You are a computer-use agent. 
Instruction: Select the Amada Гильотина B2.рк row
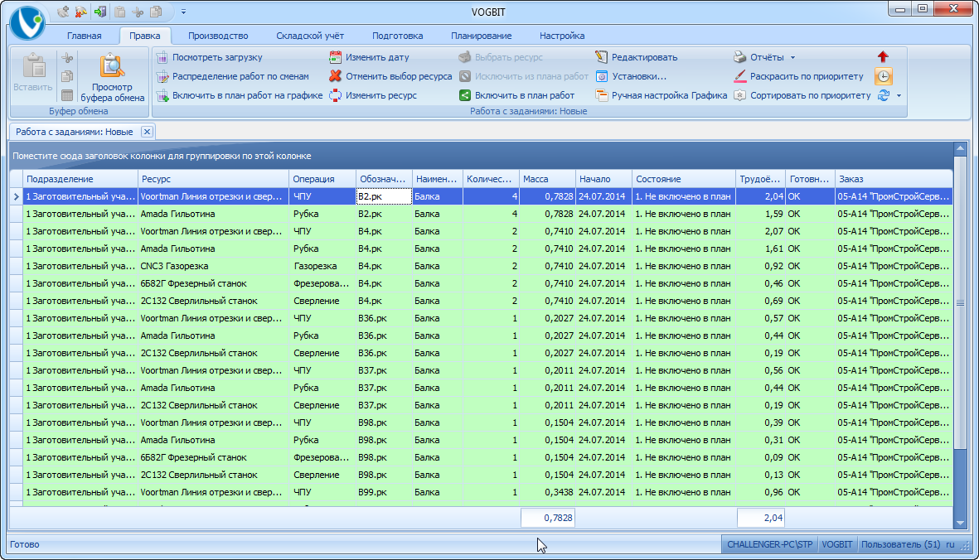(x=481, y=214)
